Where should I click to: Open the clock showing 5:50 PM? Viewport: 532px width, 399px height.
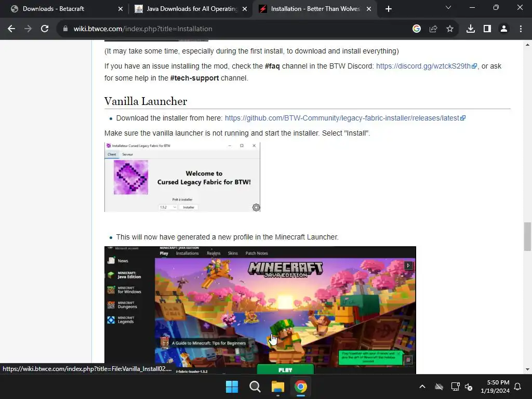click(495, 387)
